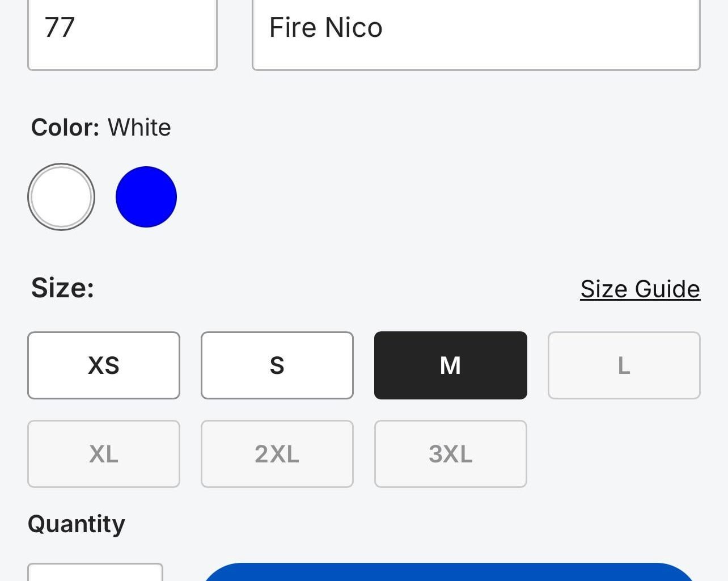Screen dimensions: 728x581
Task: Click the 2XL size option
Action: 277,454
